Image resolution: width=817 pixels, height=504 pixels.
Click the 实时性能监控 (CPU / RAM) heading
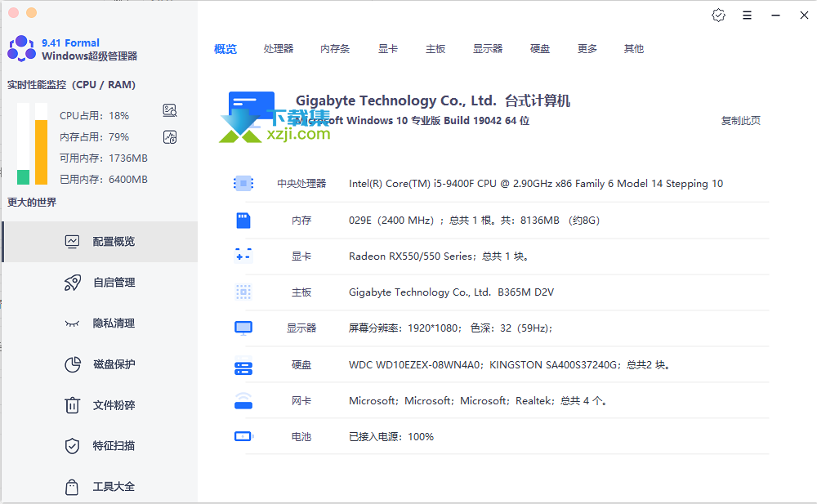click(x=71, y=85)
